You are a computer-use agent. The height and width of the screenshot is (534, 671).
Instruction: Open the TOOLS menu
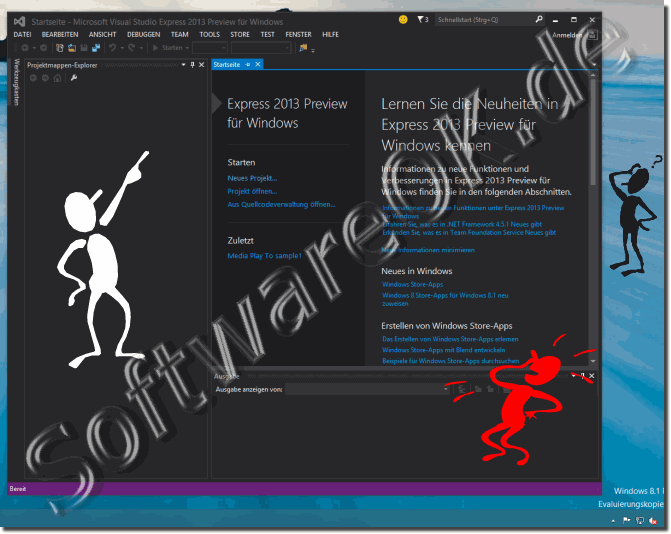(209, 35)
